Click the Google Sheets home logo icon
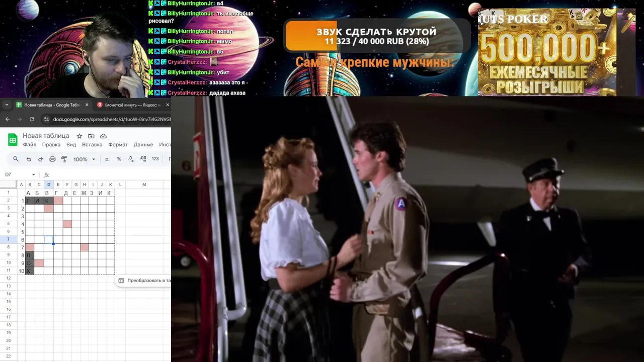644x362 pixels. tap(13, 140)
